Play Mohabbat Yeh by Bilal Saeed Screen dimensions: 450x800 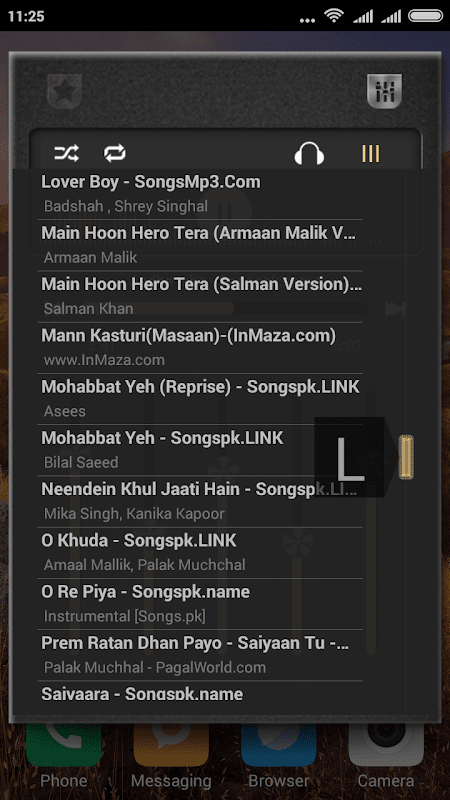(200, 451)
